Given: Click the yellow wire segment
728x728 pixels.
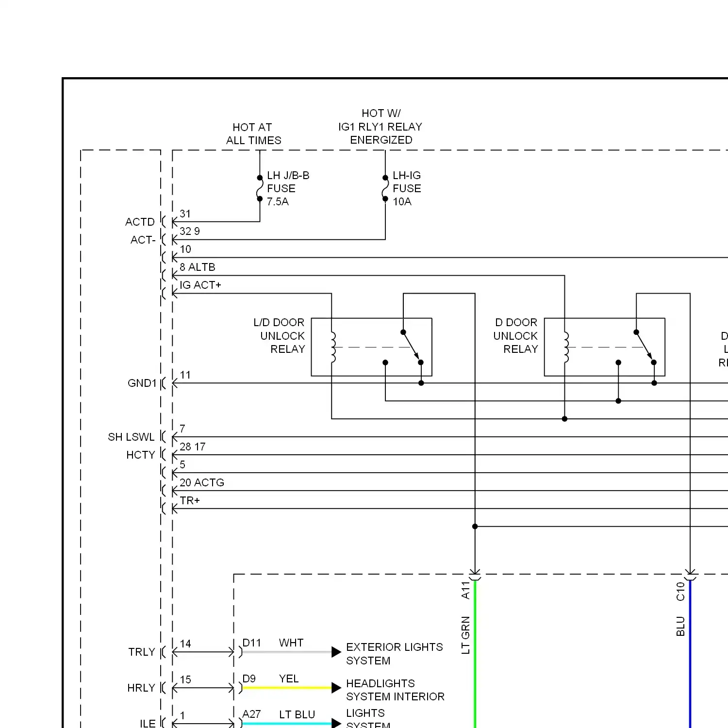Looking at the screenshot, I should 286,688.
